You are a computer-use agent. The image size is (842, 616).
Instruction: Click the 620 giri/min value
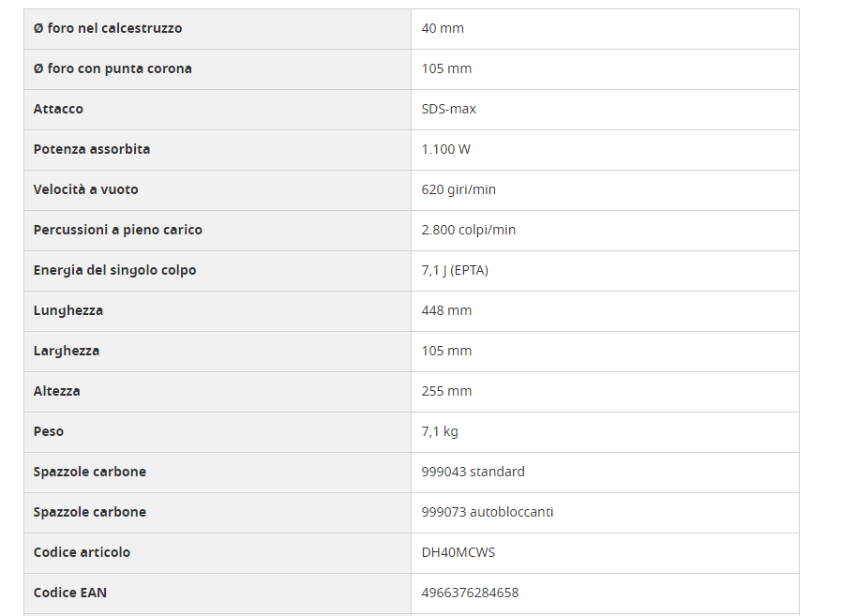(459, 189)
